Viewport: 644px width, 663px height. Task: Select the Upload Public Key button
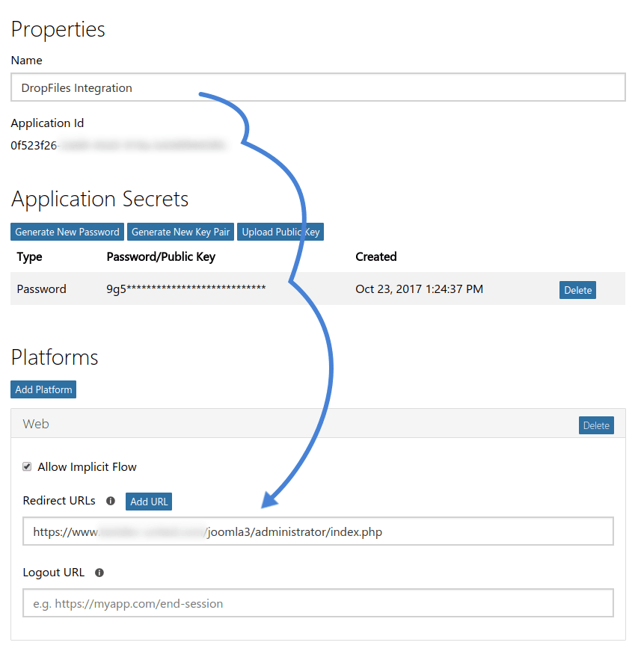[280, 232]
